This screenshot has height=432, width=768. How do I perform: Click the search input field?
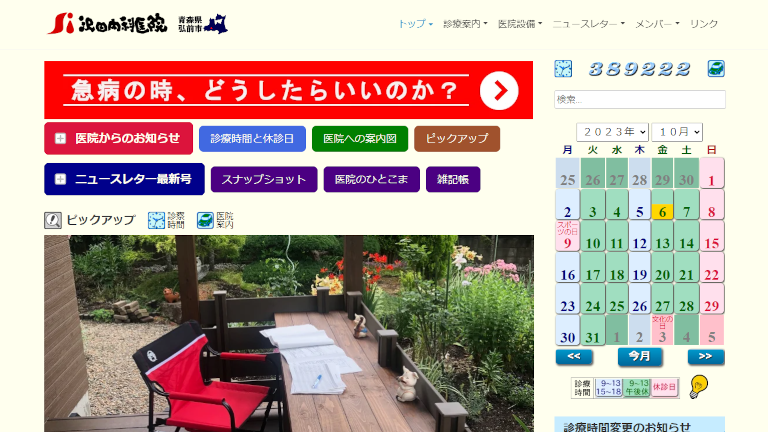click(x=640, y=99)
